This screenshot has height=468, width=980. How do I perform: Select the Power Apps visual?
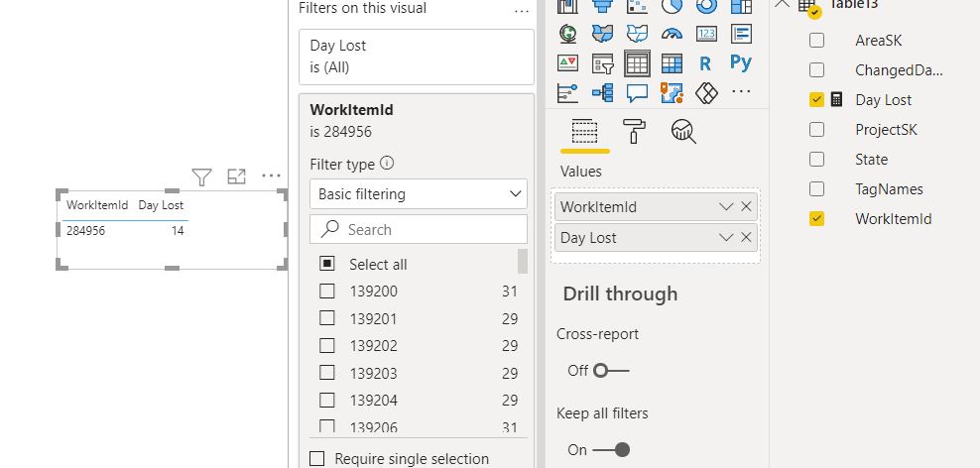706,93
